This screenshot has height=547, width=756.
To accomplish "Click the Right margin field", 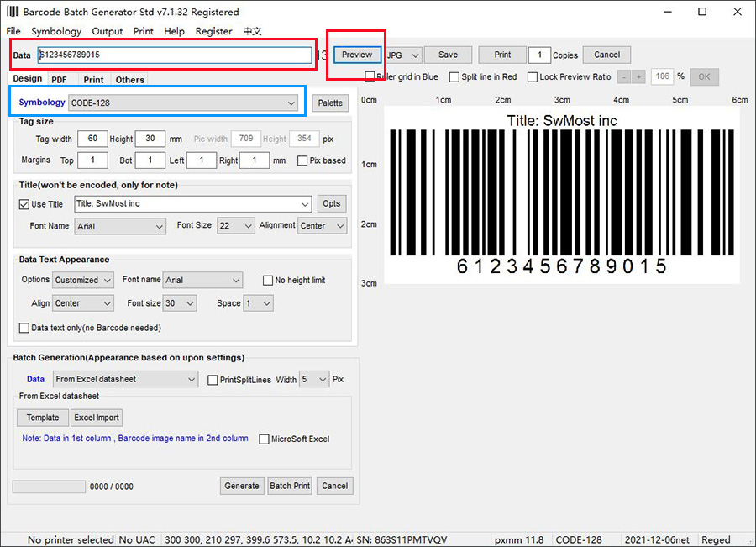I will (x=254, y=160).
